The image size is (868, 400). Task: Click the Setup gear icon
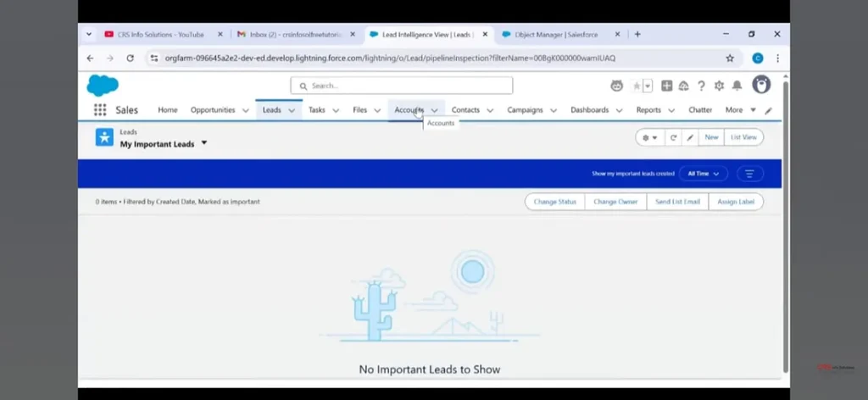[x=719, y=86]
